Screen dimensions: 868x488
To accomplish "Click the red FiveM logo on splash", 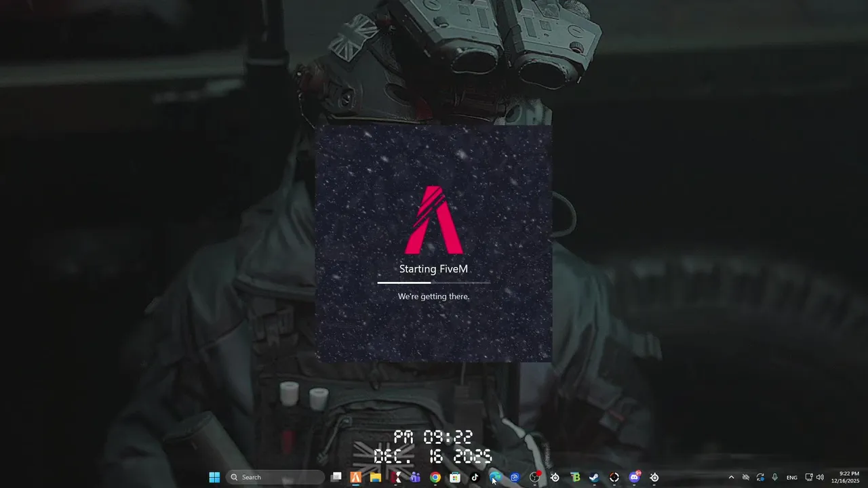I will (x=434, y=220).
